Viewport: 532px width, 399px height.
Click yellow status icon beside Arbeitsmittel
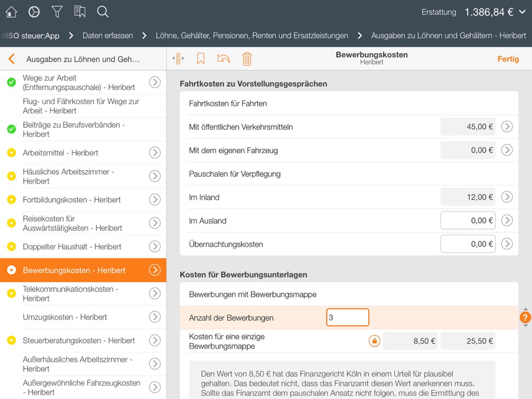tap(12, 153)
